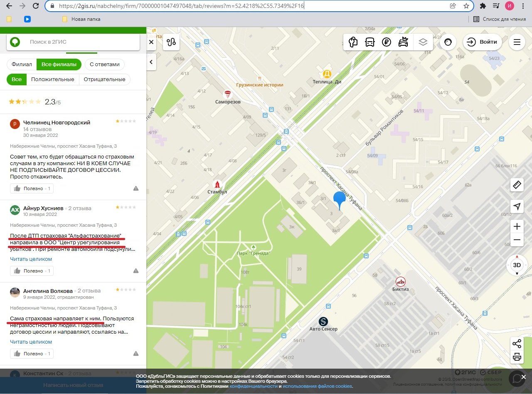Open Стамбул place marker on map

[x=217, y=184]
